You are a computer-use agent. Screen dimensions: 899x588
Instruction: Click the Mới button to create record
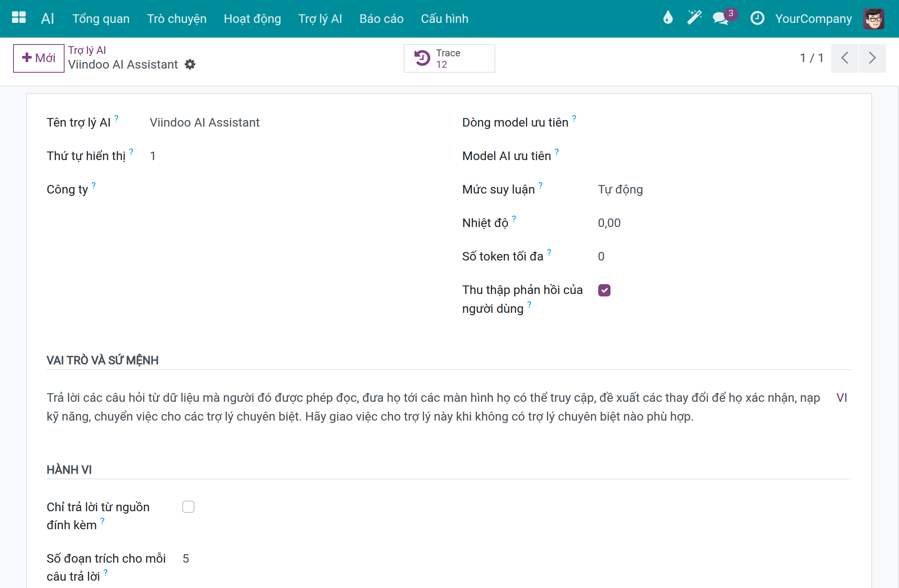point(39,58)
